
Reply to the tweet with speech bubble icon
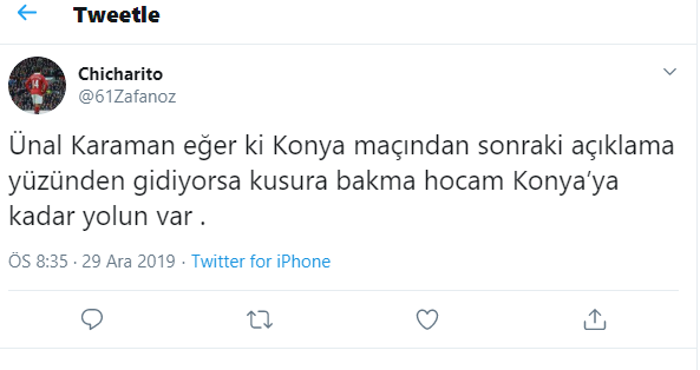pos(92,320)
